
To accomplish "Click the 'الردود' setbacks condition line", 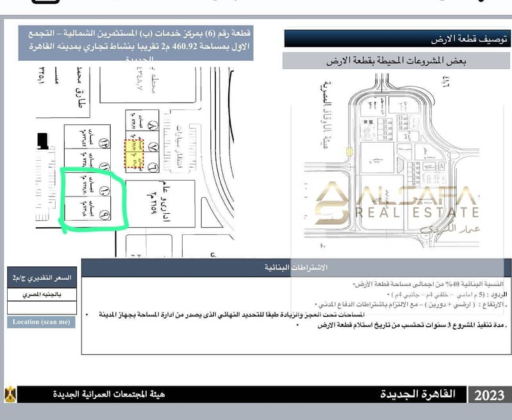I will 447,295.
